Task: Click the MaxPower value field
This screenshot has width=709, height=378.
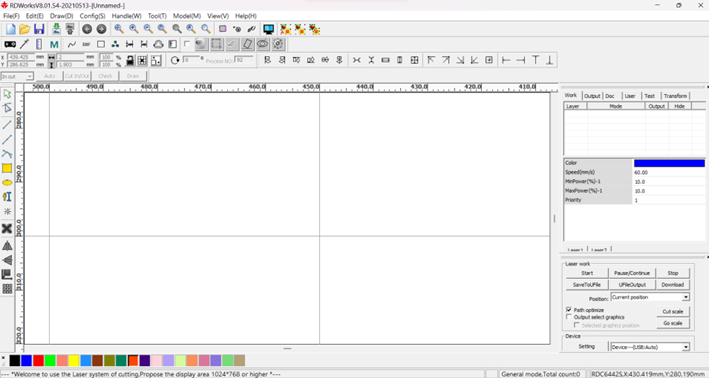Action: [669, 191]
